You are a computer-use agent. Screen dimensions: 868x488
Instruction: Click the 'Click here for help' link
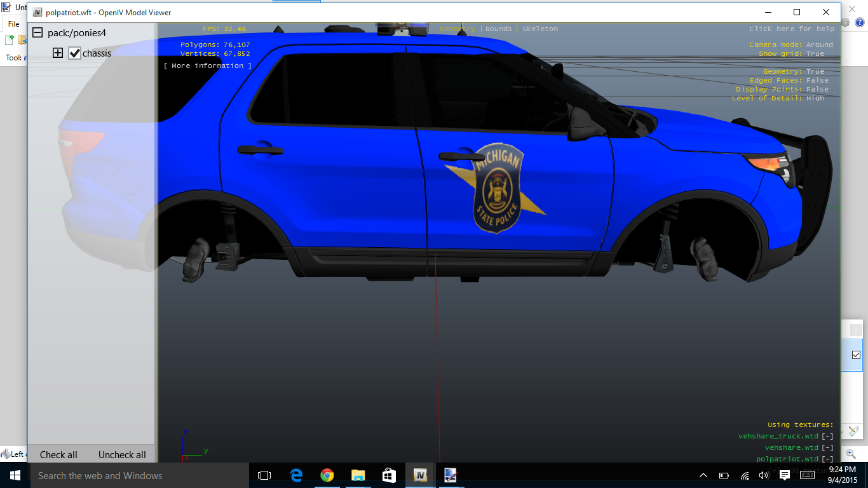792,29
